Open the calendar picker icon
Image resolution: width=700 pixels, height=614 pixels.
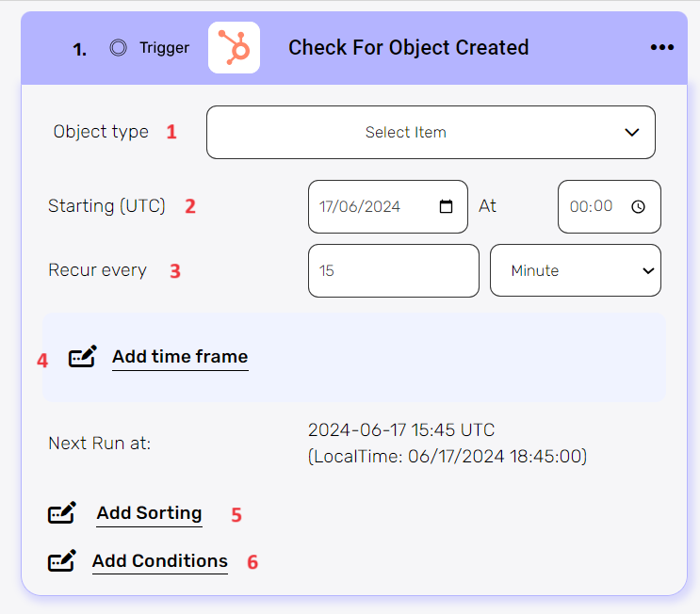click(x=447, y=206)
